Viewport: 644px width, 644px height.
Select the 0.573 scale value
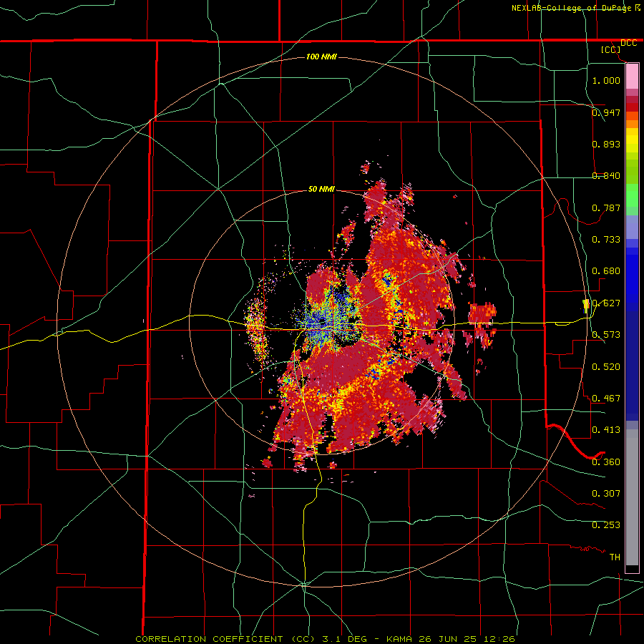(x=606, y=335)
